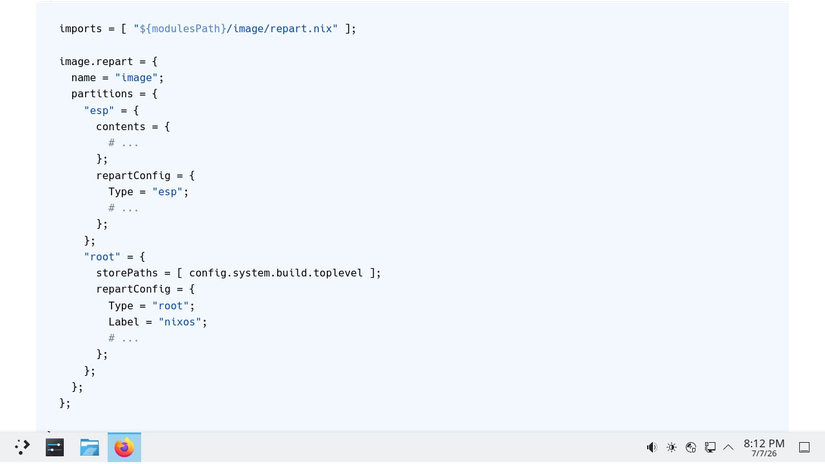The image size is (825, 464).
Task: Click the Label = "nixos" line
Action: 158,322
